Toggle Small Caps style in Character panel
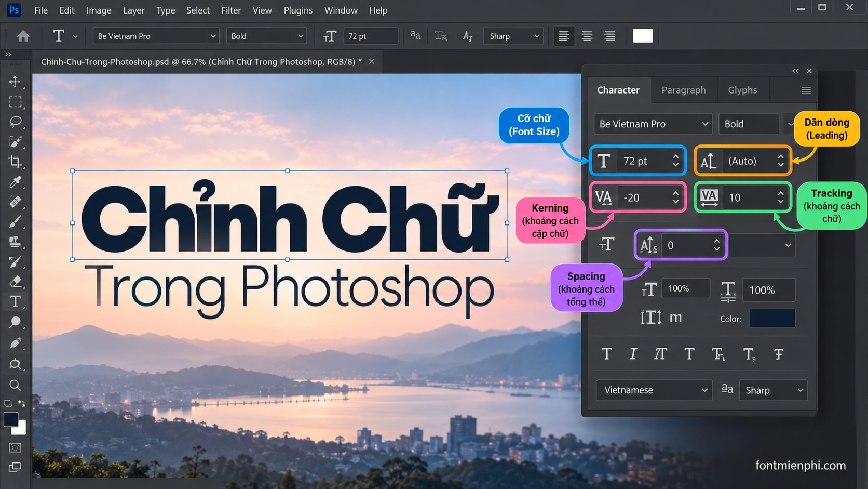 pyautogui.click(x=689, y=354)
